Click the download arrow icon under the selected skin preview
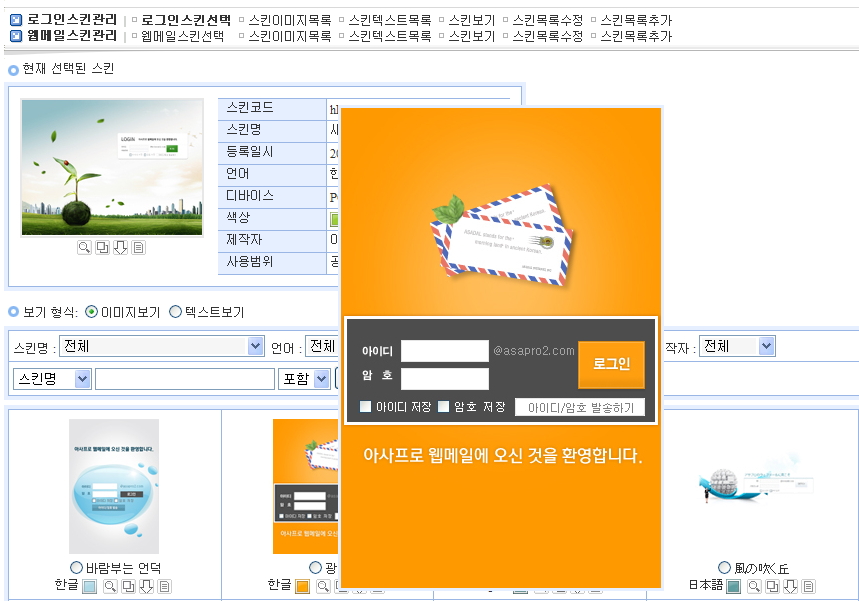This screenshot has width=859, height=601. 120,247
